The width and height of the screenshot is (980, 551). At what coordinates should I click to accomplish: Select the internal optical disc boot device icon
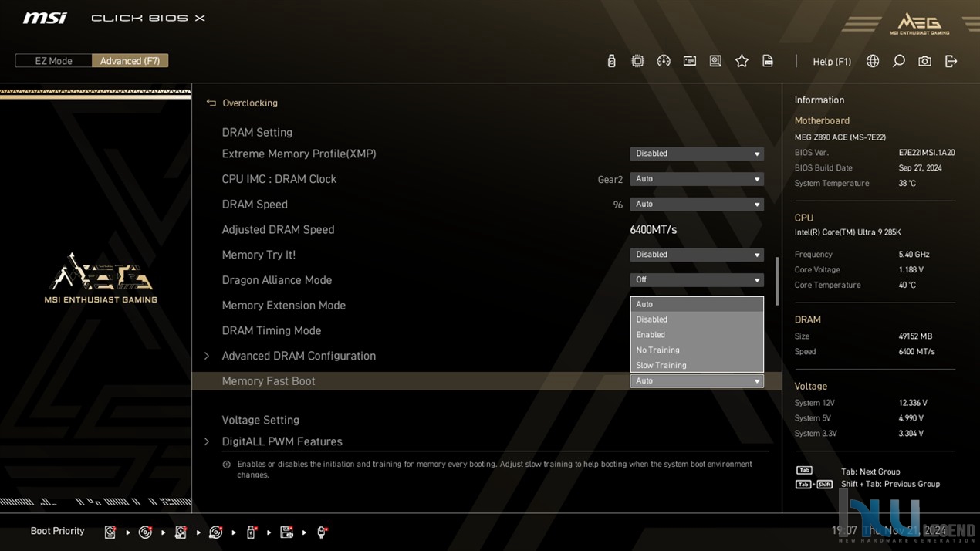[145, 532]
